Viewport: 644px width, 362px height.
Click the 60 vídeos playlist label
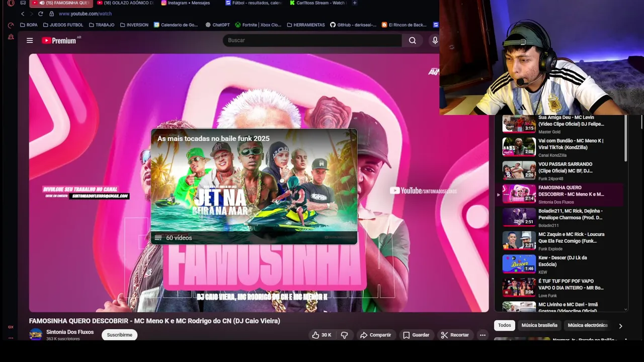click(x=179, y=238)
